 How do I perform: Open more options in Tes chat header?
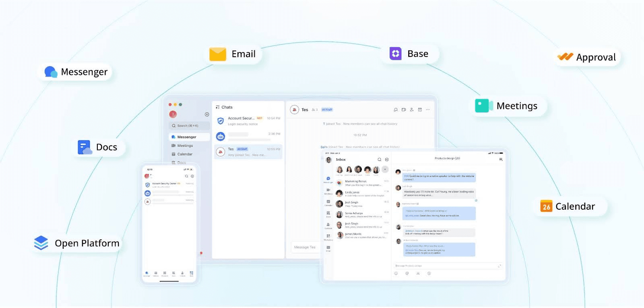[x=428, y=110]
